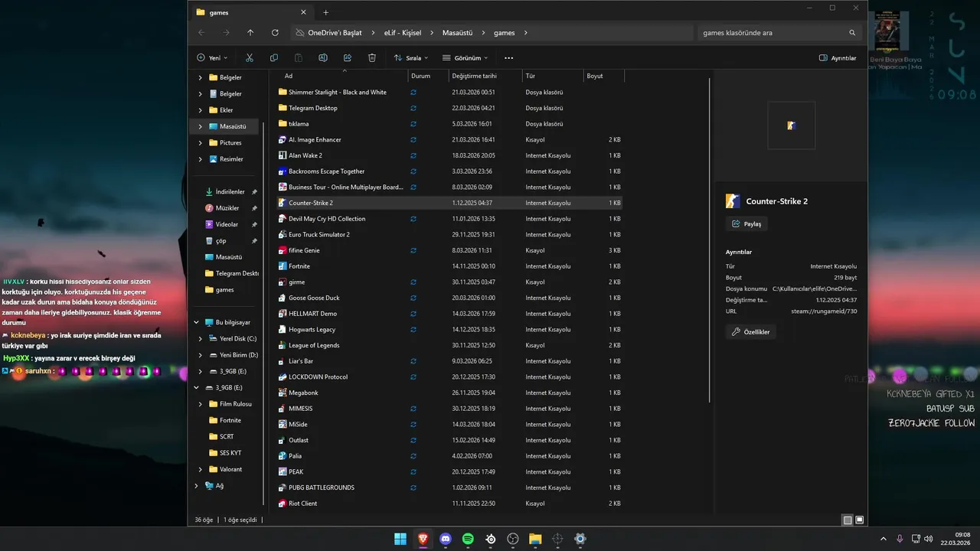Open Discord from taskbar
This screenshot has height=551, width=980.
coord(446,539)
